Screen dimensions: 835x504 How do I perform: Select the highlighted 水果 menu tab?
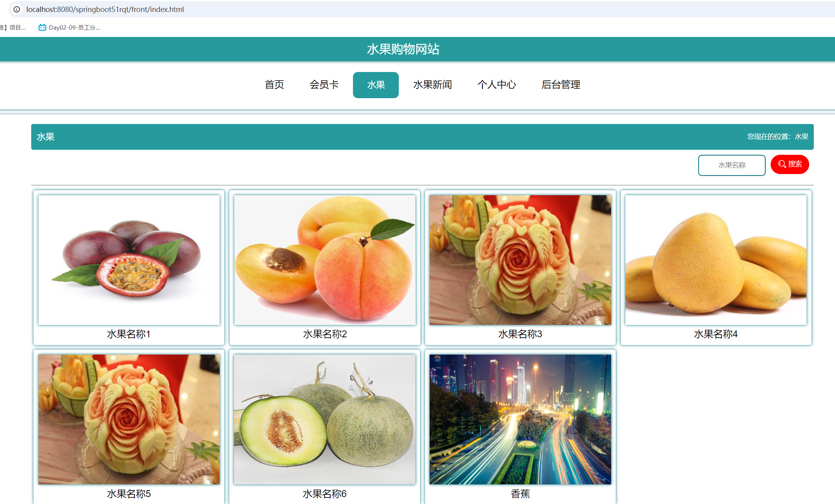376,85
